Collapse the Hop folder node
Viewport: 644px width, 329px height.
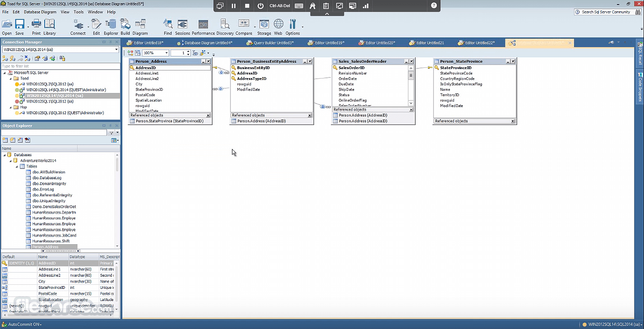(x=10, y=107)
